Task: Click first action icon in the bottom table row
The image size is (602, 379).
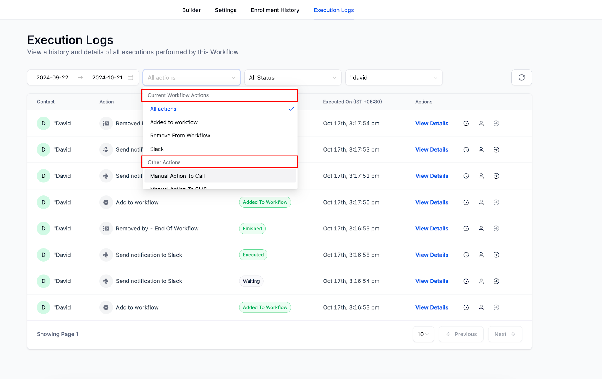Action: pyautogui.click(x=466, y=308)
